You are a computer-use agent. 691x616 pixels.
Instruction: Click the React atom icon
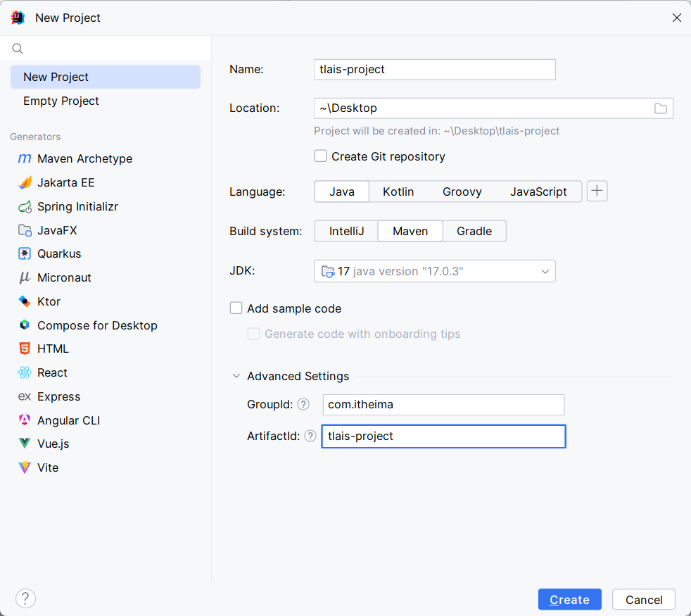click(x=25, y=372)
